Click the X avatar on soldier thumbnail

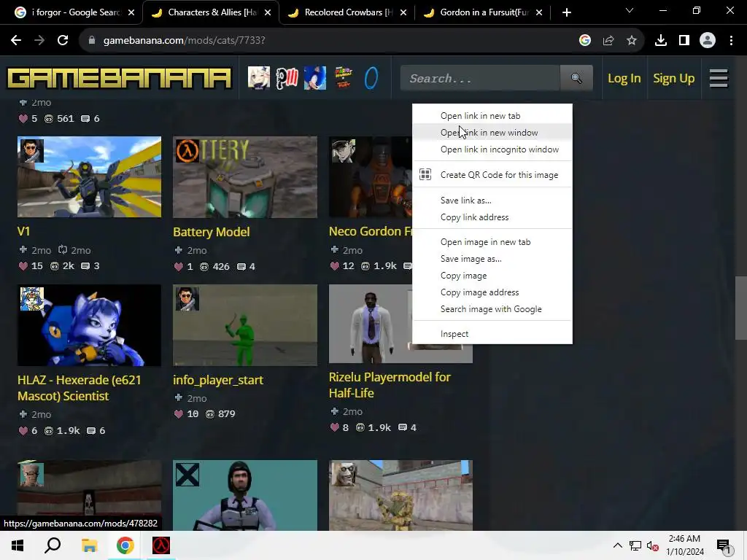click(187, 474)
